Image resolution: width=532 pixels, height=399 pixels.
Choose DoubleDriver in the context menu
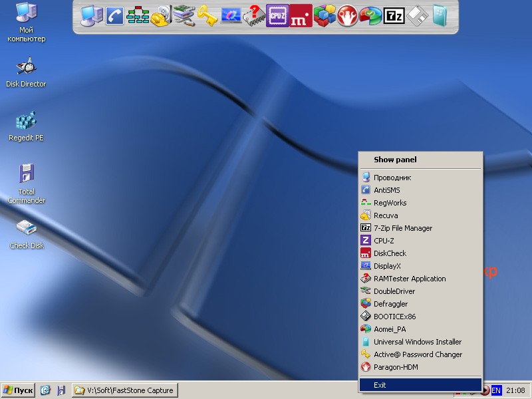click(x=420, y=291)
